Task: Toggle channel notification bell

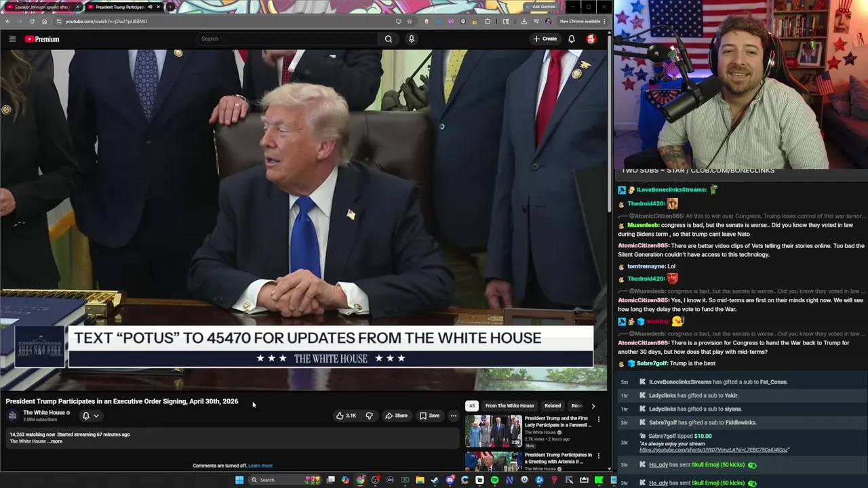Action: coord(86,415)
